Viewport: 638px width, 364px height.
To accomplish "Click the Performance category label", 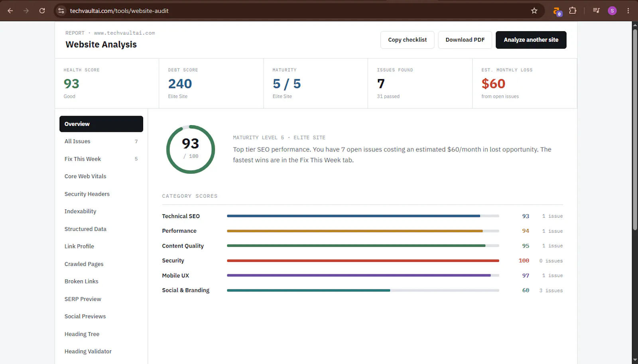I will click(179, 231).
